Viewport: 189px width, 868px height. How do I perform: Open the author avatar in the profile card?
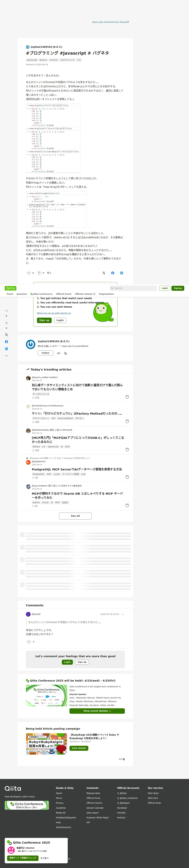(31, 344)
